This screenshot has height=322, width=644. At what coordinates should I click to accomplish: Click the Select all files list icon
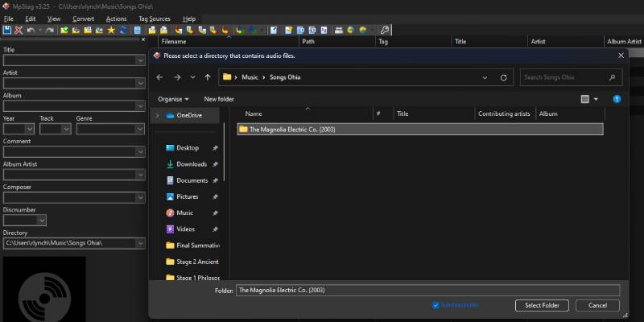pos(138,30)
